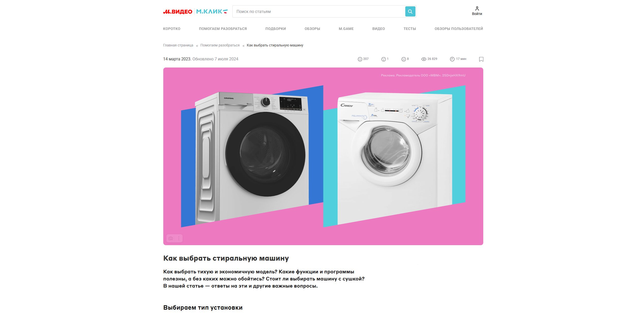Select the Помогаем разобраться menu item
Screen dimensions: 644x318
[223, 29]
